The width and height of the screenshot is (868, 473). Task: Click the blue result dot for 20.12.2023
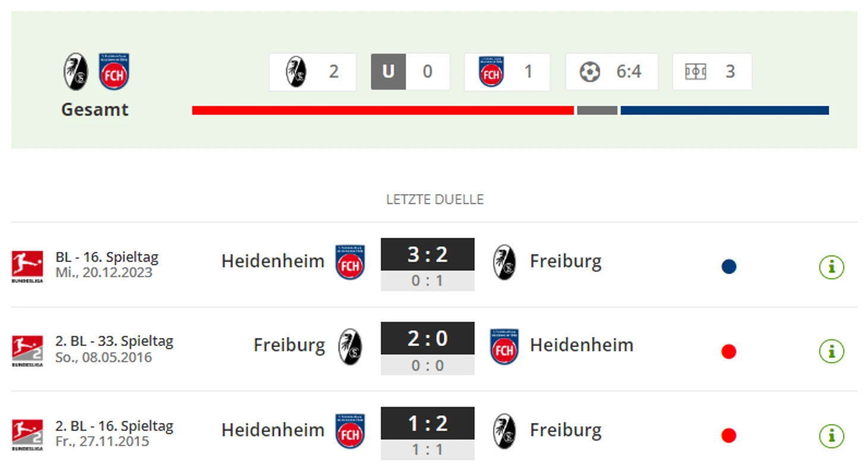coord(729,267)
